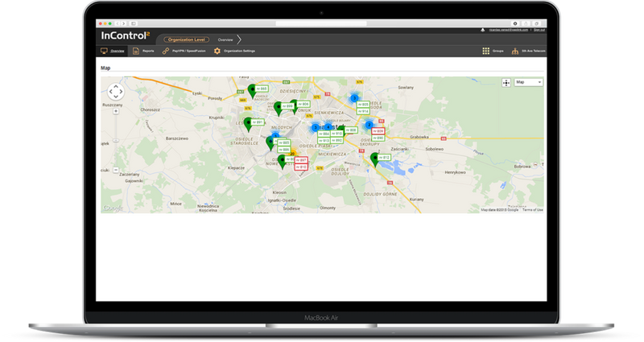Click the browser address bar
Screen dimensions: 644x342
[321, 23]
